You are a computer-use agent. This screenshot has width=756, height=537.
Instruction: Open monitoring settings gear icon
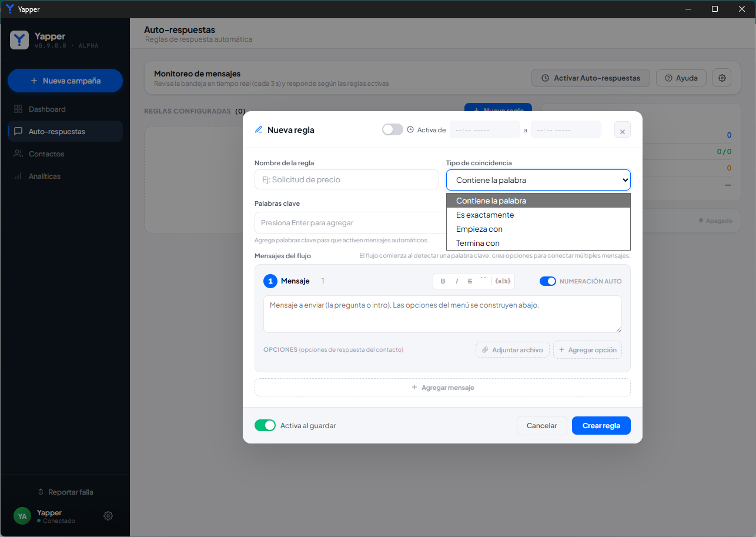[722, 78]
